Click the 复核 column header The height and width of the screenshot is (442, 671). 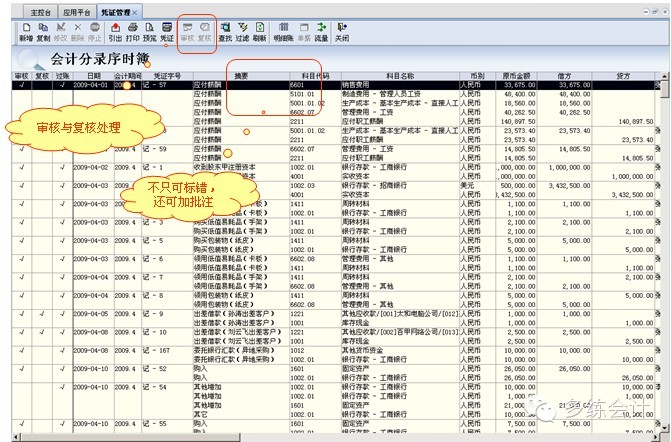(42, 76)
